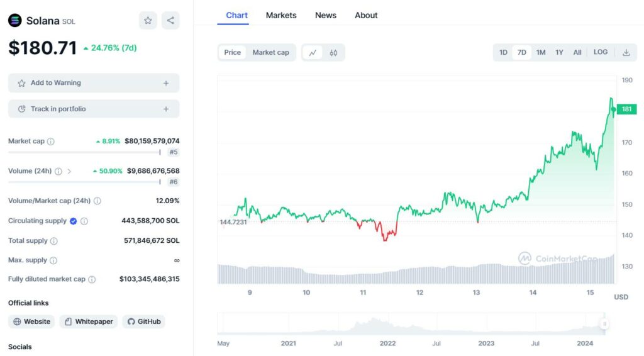644x356 pixels.
Task: Star Solana as a favorite
Action: (148, 21)
